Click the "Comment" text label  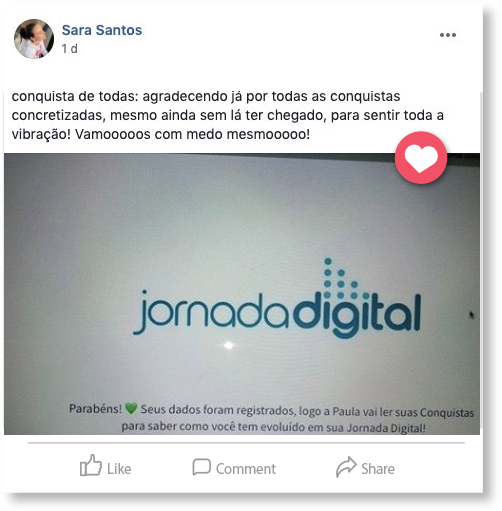click(246, 469)
